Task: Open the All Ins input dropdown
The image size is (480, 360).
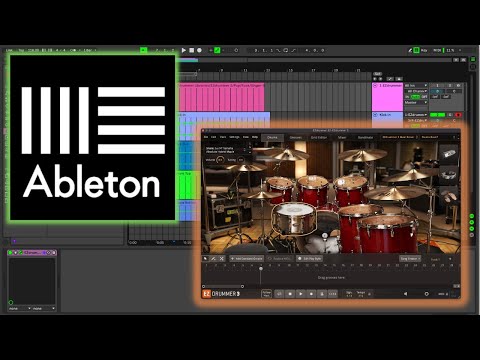Action: (x=416, y=86)
